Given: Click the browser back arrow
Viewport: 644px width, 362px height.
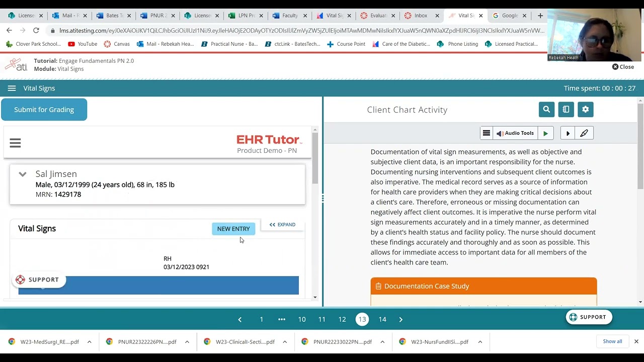Looking at the screenshot, I should click(x=9, y=30).
